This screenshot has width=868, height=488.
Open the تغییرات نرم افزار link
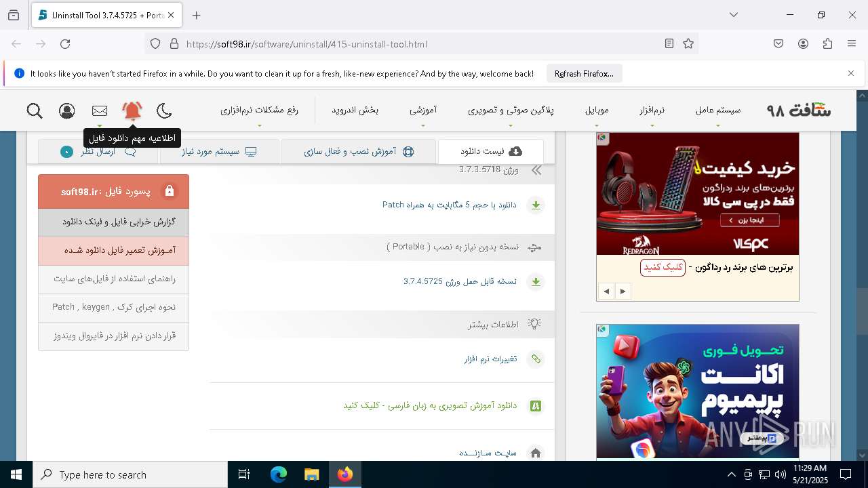point(490,359)
